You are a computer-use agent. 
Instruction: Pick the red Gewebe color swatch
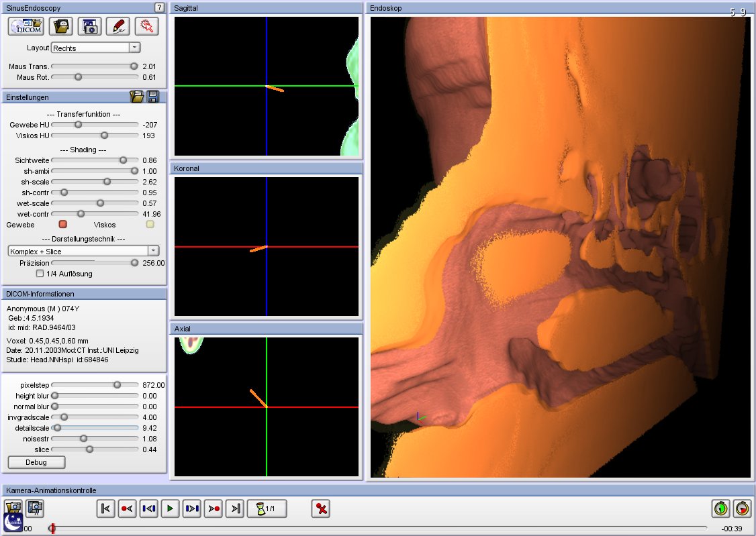pos(63,224)
